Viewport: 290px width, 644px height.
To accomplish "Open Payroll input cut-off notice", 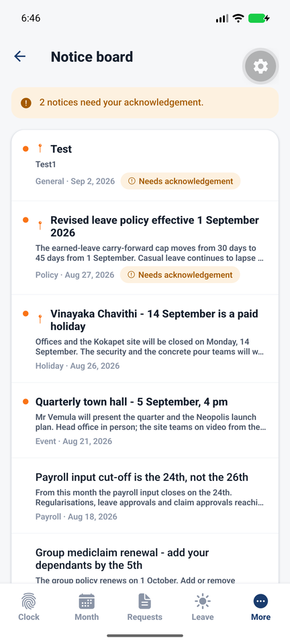I will click(145, 496).
